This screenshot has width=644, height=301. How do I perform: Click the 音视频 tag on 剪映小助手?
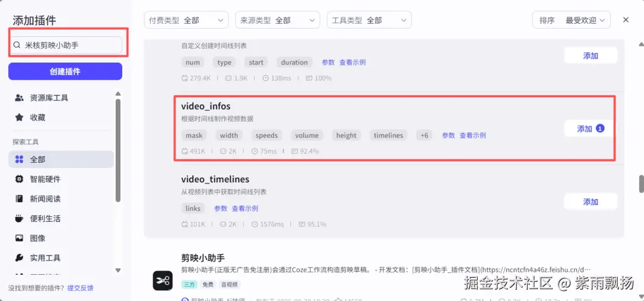tap(229, 284)
